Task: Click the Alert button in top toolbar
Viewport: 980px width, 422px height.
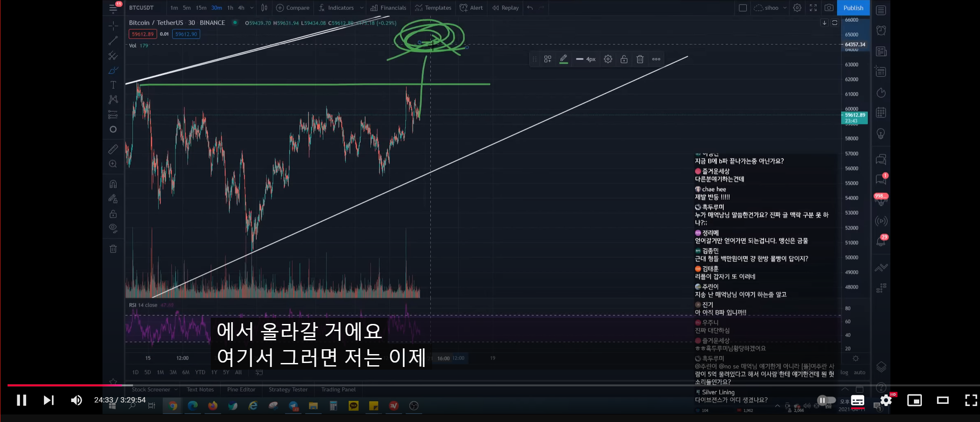Action: pos(471,8)
